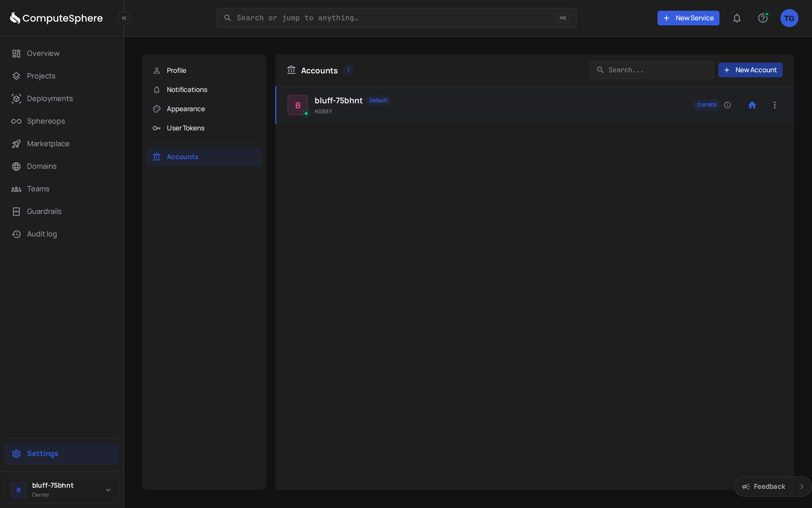The width and height of the screenshot is (812, 508).
Task: Expand the bluff-75bhnt account switcher
Action: point(62,490)
